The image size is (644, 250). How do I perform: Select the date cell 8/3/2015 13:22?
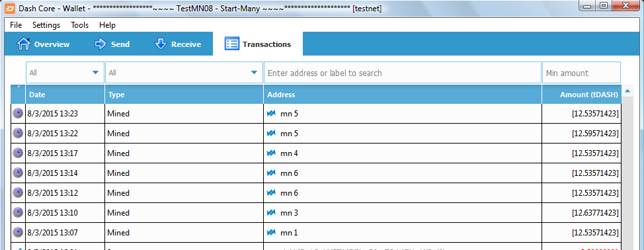[x=65, y=134]
